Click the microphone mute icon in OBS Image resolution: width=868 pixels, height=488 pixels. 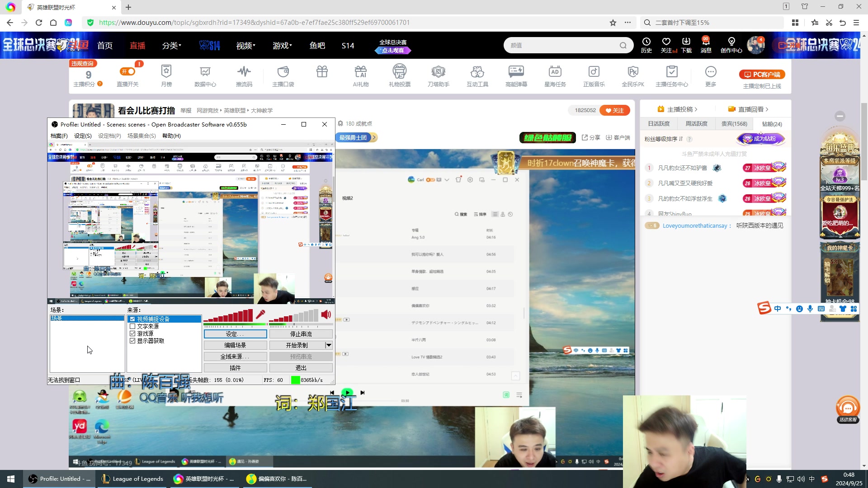[260, 314]
